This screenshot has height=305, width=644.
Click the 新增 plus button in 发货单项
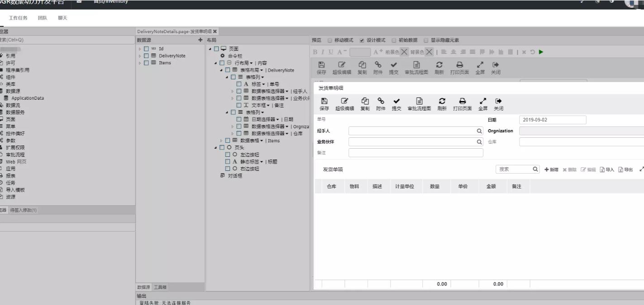click(551, 169)
